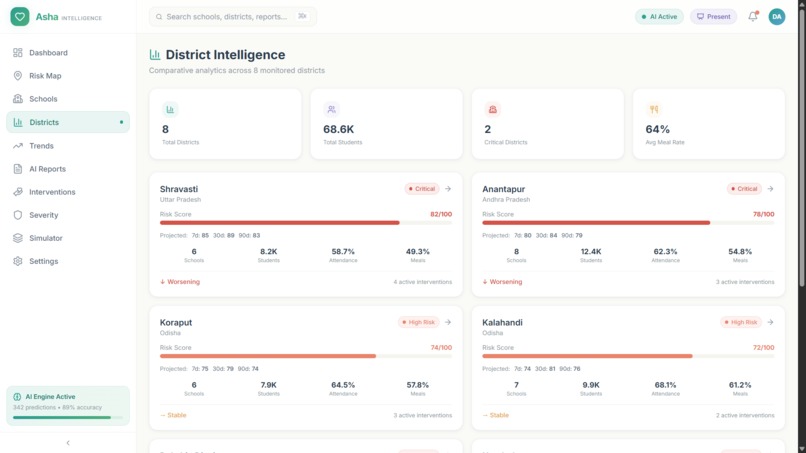Click the Anantapur Critical badge
The width and height of the screenshot is (806, 453).
pos(744,189)
